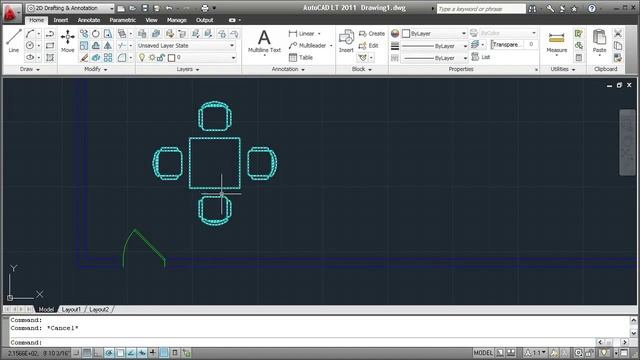
Task: Toggle Object Snap in status bar
Action: coord(120,353)
